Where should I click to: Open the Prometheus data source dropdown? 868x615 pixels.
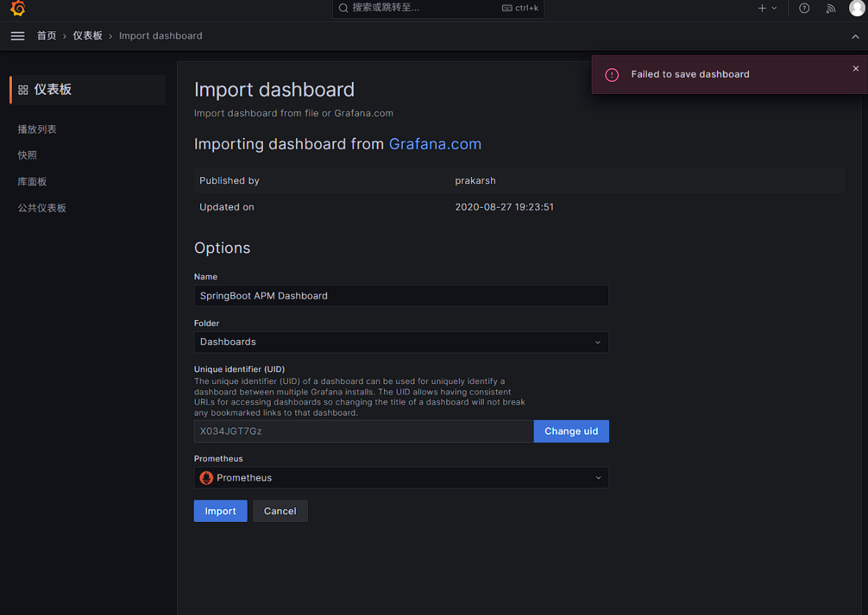[401, 478]
